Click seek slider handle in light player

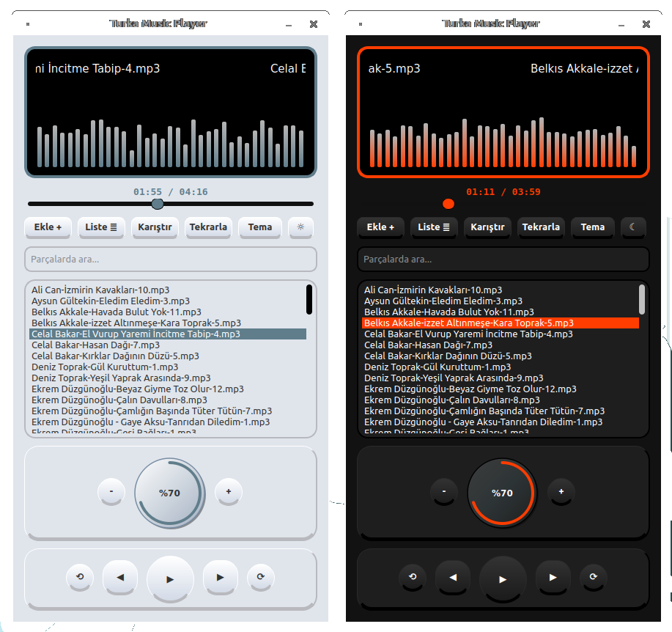tap(158, 204)
